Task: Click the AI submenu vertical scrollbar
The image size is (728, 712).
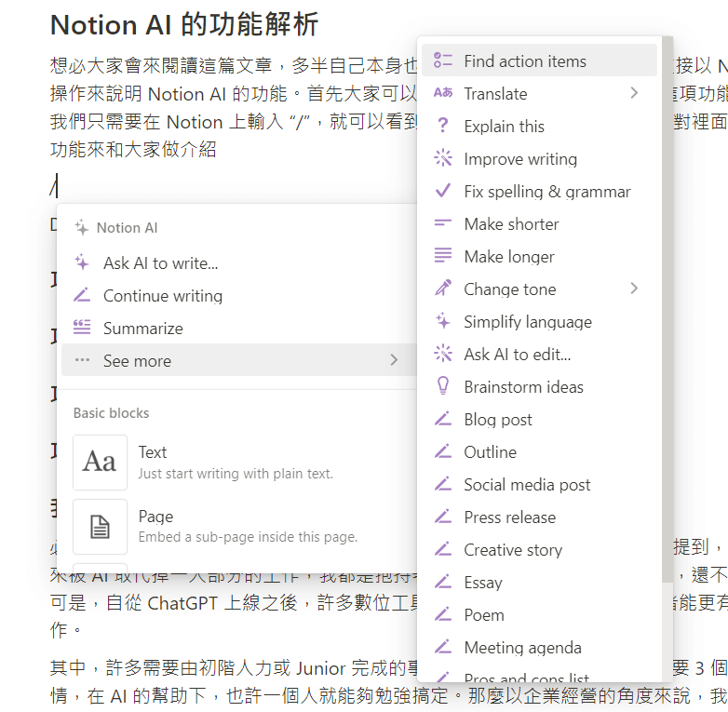Action: (x=667, y=309)
